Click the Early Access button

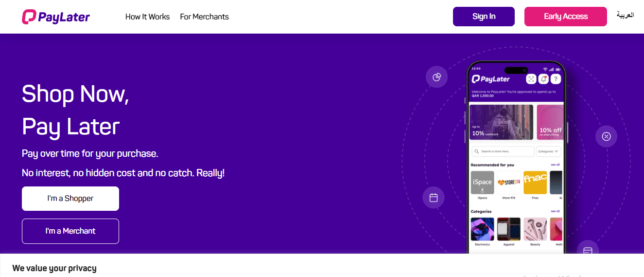(566, 17)
